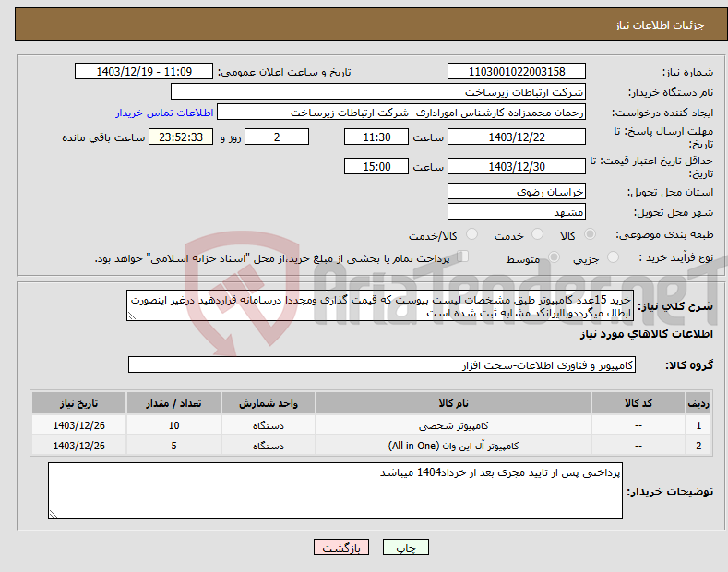
Task: Select the متوسط purchase type radio
Action: pyautogui.click(x=554, y=256)
